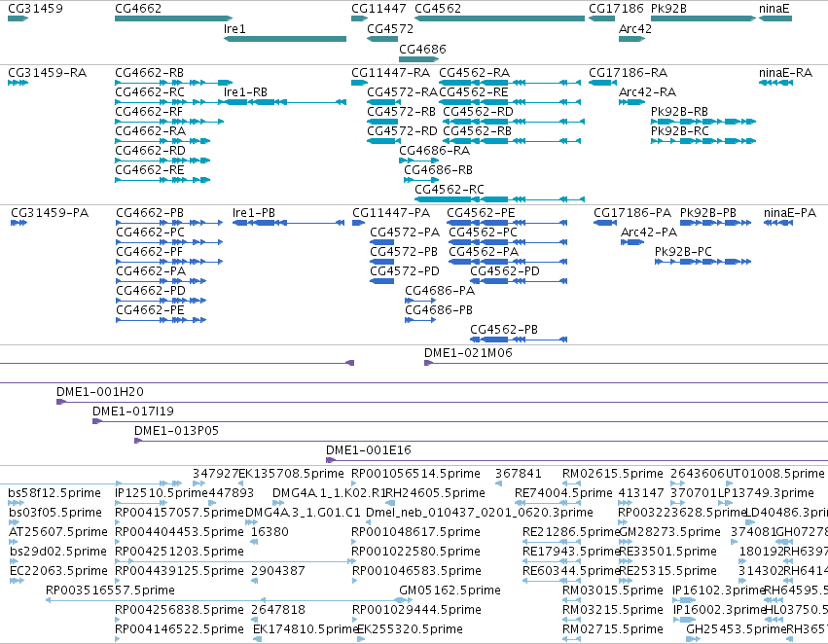Open transcript label CG4662-RF
828x644 pixels.
pos(149,111)
